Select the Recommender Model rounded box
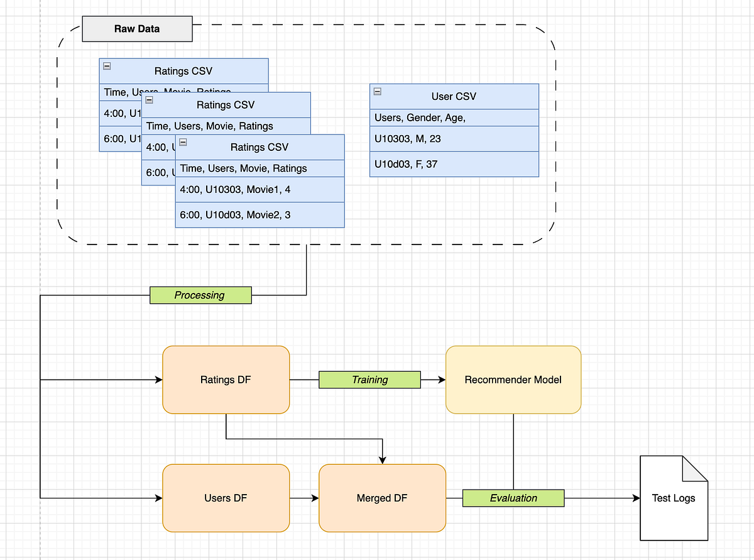 tap(513, 380)
